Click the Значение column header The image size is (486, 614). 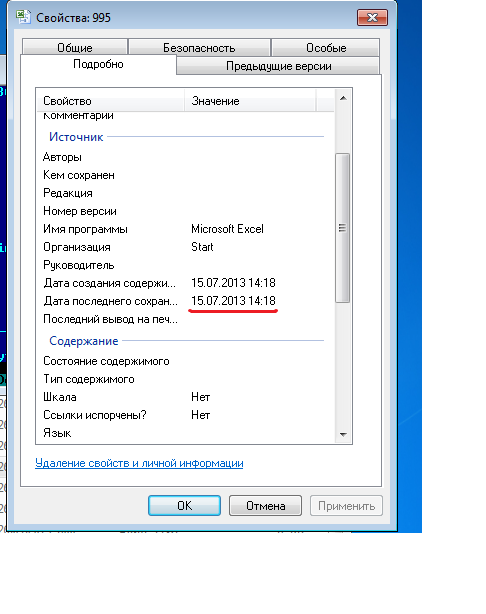pos(250,101)
